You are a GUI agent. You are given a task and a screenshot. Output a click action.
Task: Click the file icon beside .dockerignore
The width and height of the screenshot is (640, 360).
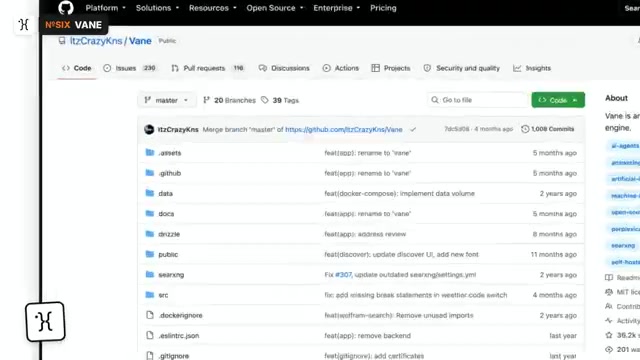point(150,315)
